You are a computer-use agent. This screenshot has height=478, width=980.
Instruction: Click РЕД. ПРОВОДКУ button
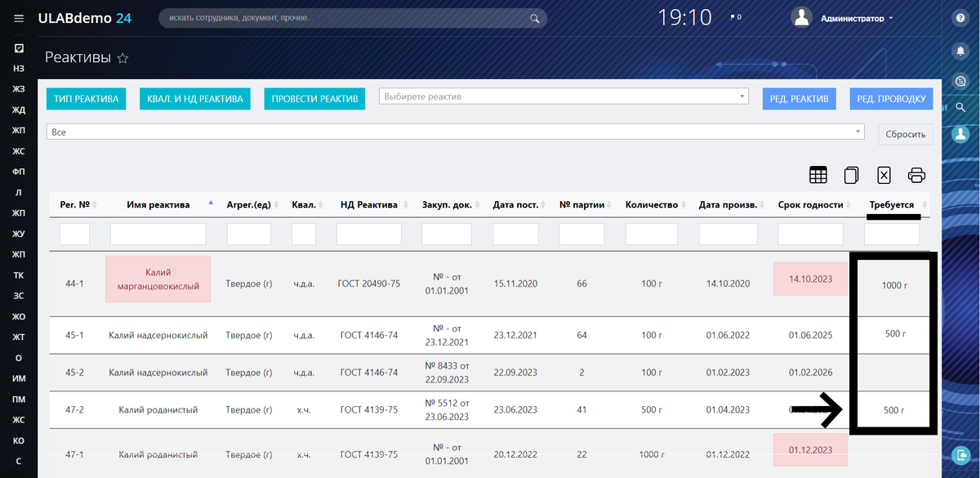[x=891, y=99]
